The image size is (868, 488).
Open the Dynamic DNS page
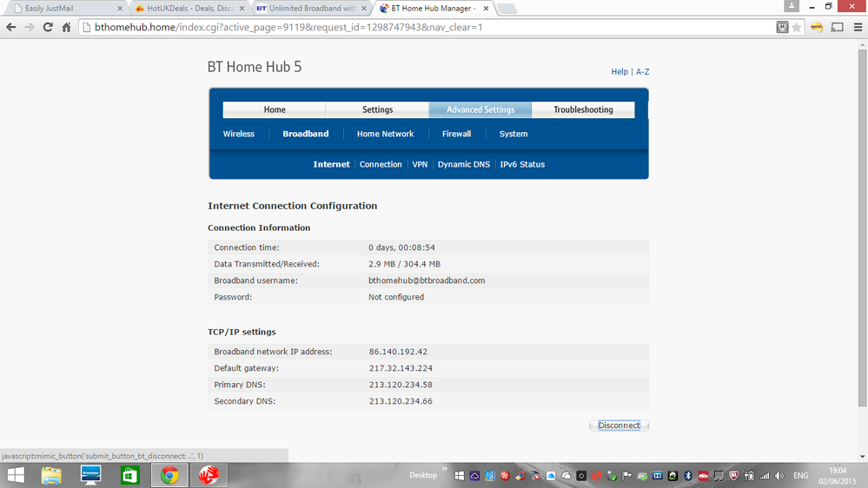pyautogui.click(x=464, y=164)
